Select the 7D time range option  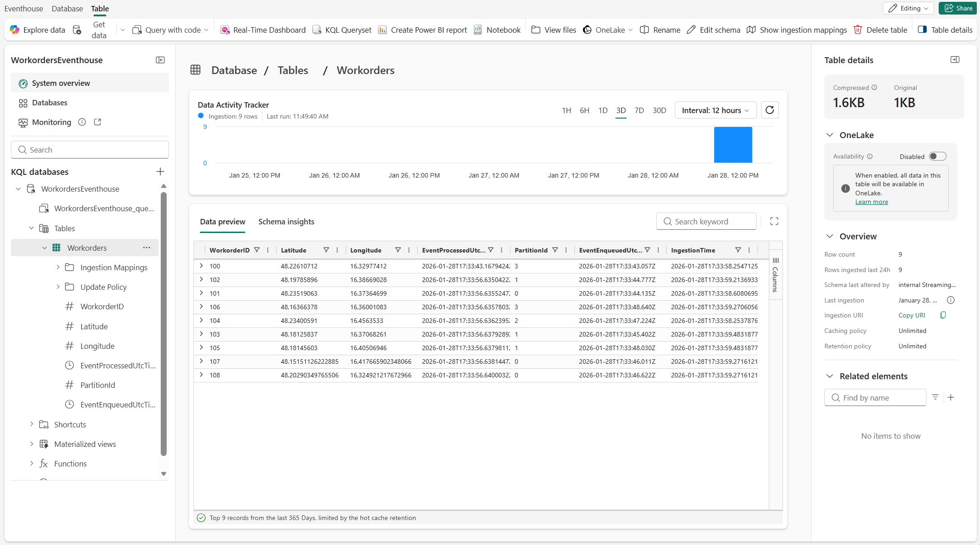point(639,110)
